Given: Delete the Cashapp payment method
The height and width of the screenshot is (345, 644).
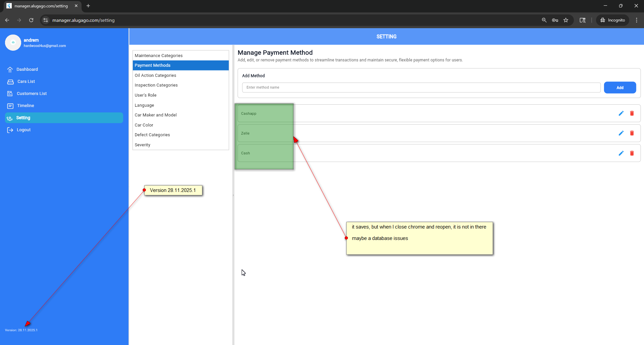Looking at the screenshot, I should (x=632, y=113).
